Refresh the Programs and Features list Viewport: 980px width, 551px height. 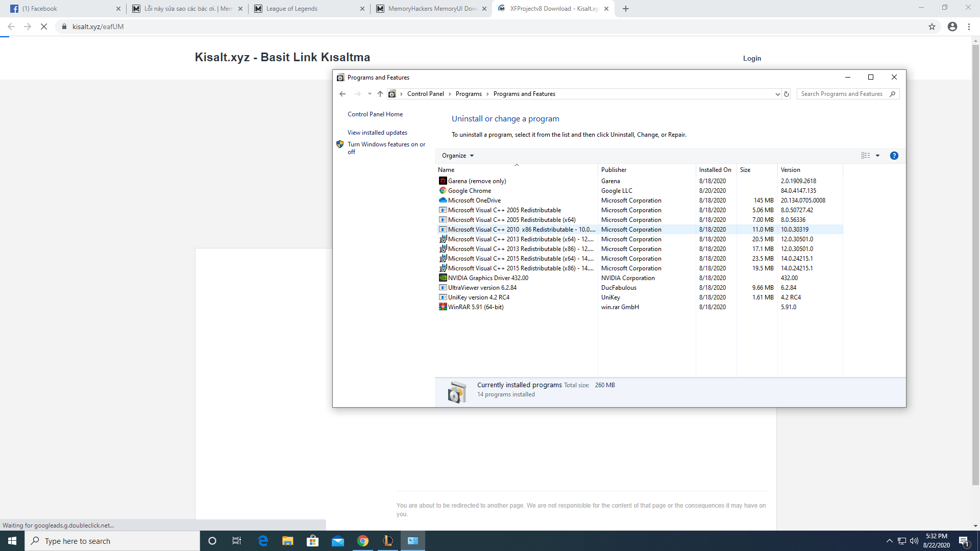pyautogui.click(x=787, y=94)
